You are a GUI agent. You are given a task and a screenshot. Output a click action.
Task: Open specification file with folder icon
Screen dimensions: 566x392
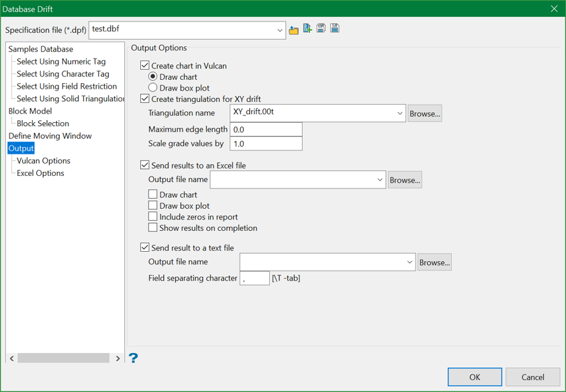(293, 30)
